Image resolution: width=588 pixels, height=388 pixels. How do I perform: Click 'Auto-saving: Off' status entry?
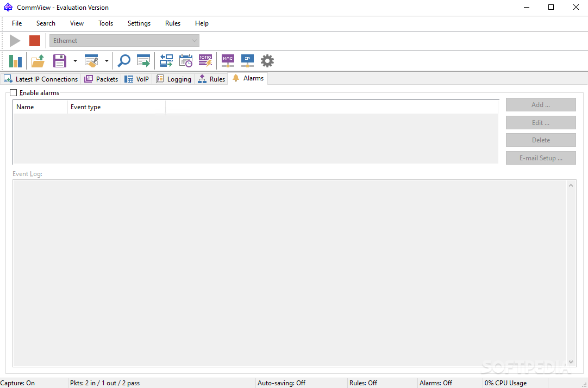point(282,383)
